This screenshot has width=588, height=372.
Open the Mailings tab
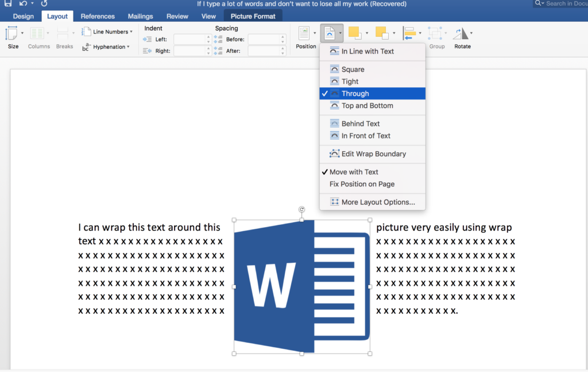coord(140,16)
